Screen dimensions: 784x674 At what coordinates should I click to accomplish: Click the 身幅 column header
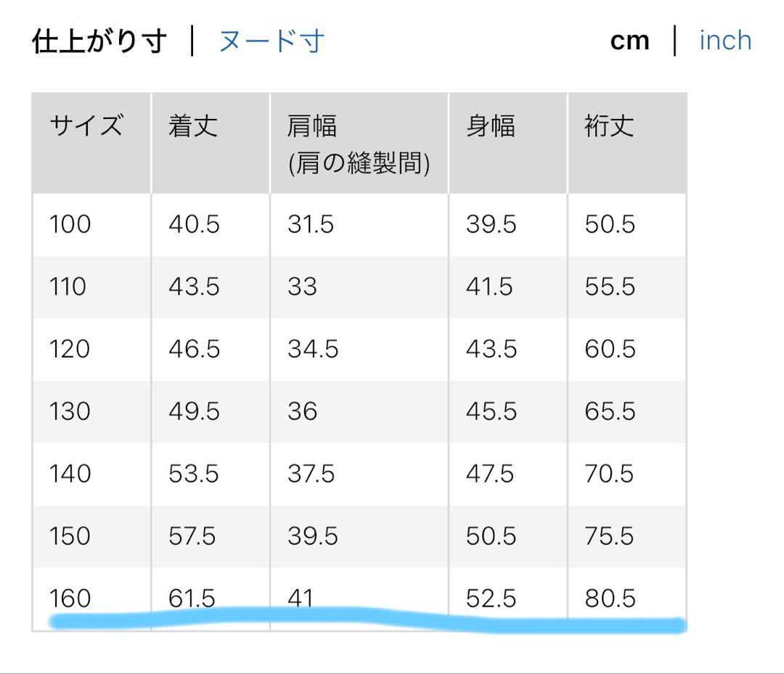click(490, 127)
